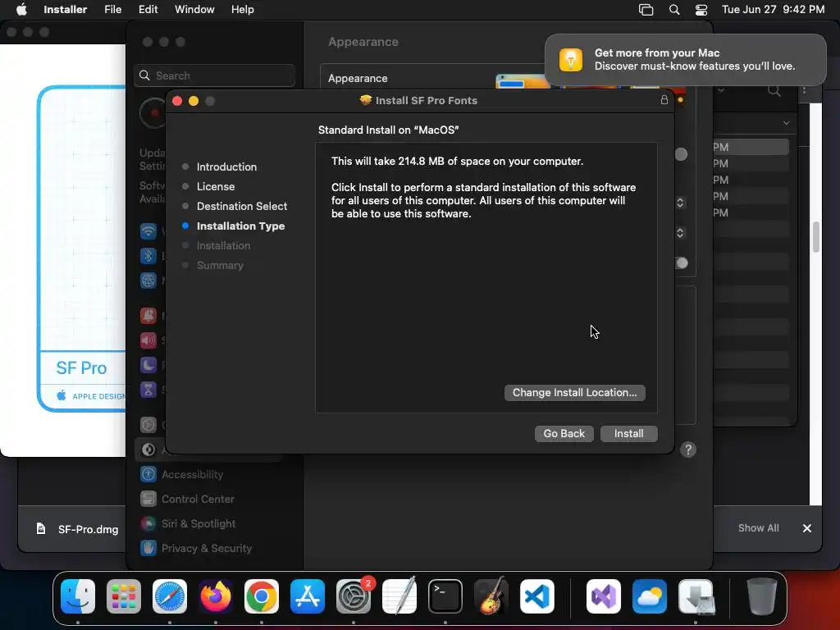Select Accessibility icon in Settings sidebar
The height and width of the screenshot is (630, 840).
148,474
